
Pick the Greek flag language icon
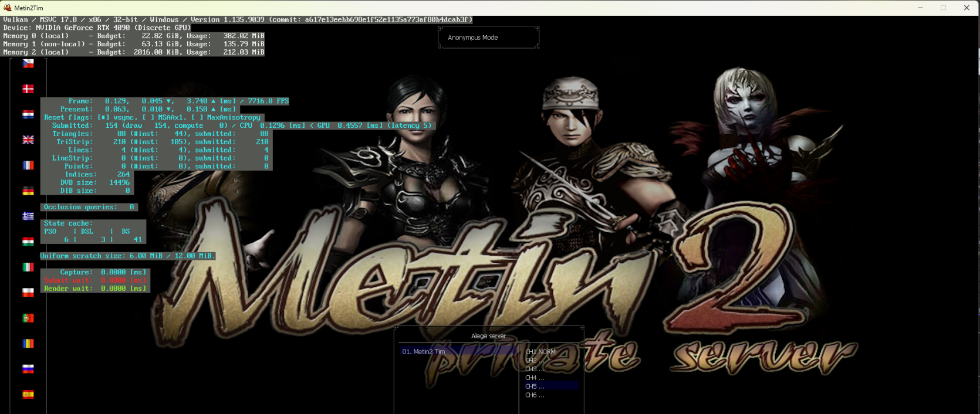pos(28,216)
